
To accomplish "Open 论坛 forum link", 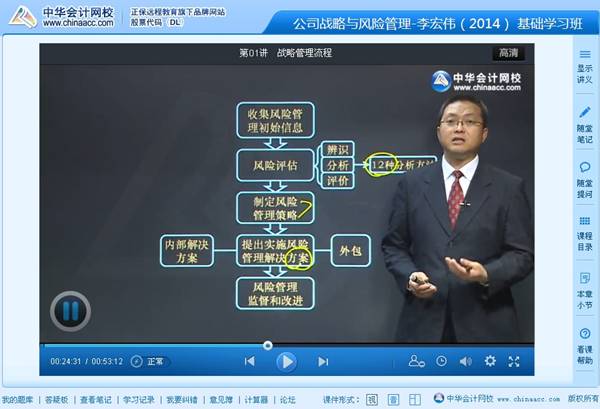I will point(288,400).
